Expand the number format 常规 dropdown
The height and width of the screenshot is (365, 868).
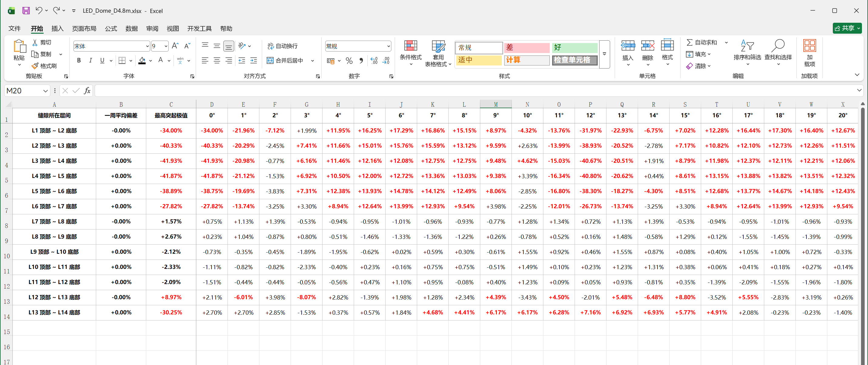(x=389, y=46)
